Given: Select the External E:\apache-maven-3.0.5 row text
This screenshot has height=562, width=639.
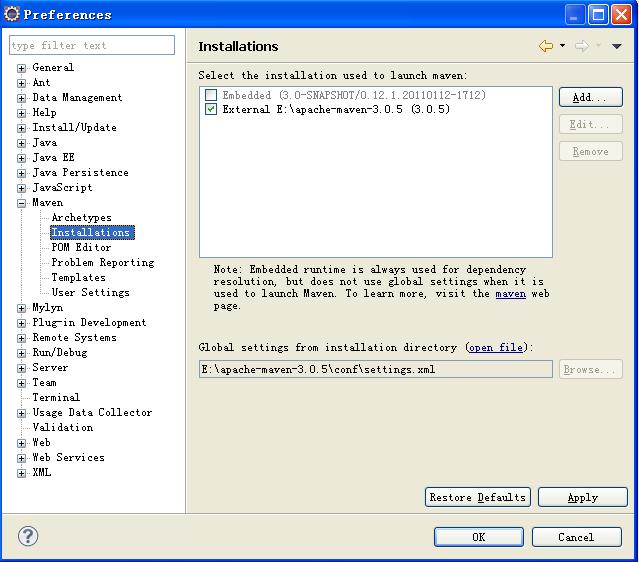Looking at the screenshot, I should 336,109.
